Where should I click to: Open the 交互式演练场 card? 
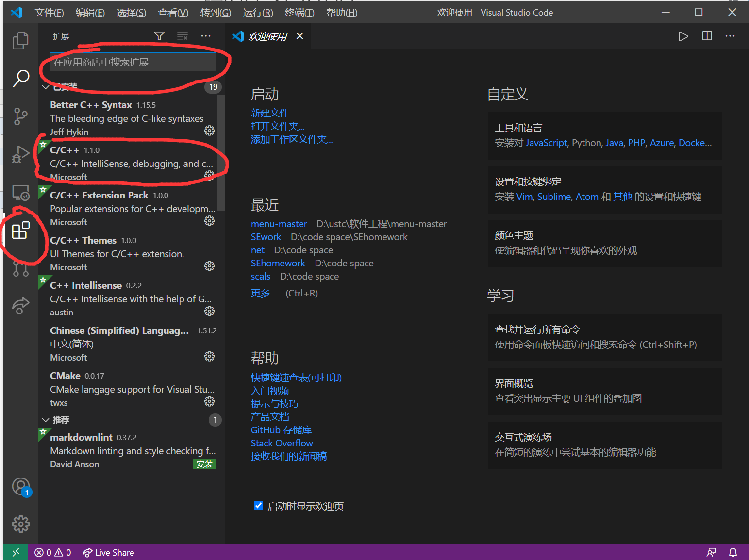605,445
